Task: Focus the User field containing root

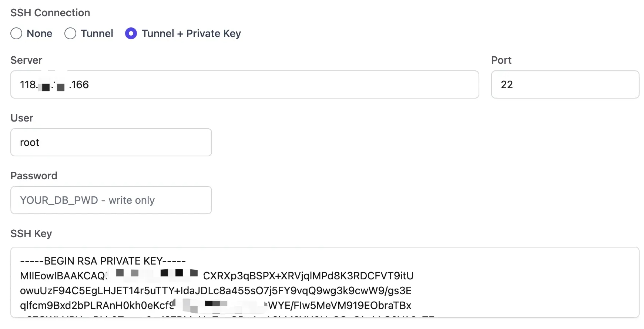Action: coord(111,142)
